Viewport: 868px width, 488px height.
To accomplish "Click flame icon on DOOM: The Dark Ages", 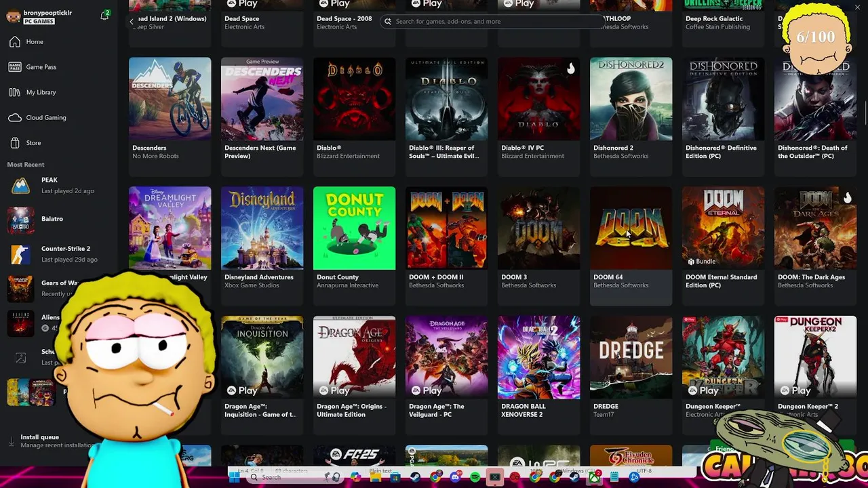I will point(847,197).
